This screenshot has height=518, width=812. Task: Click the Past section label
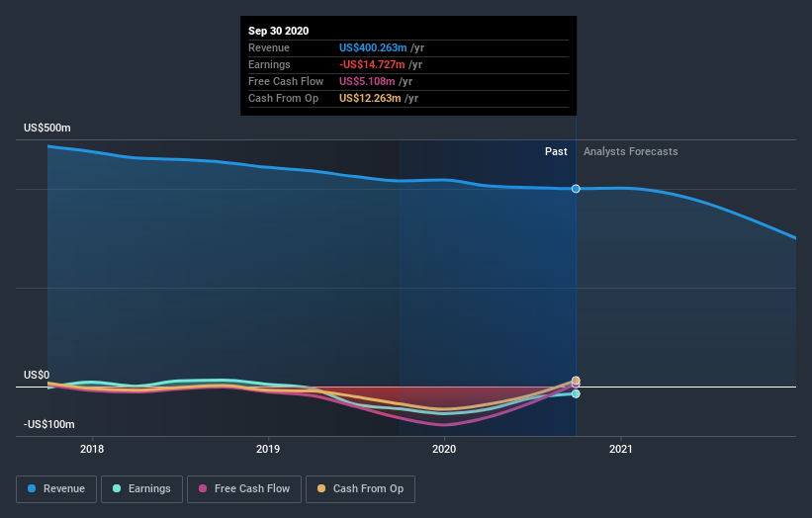click(x=556, y=151)
